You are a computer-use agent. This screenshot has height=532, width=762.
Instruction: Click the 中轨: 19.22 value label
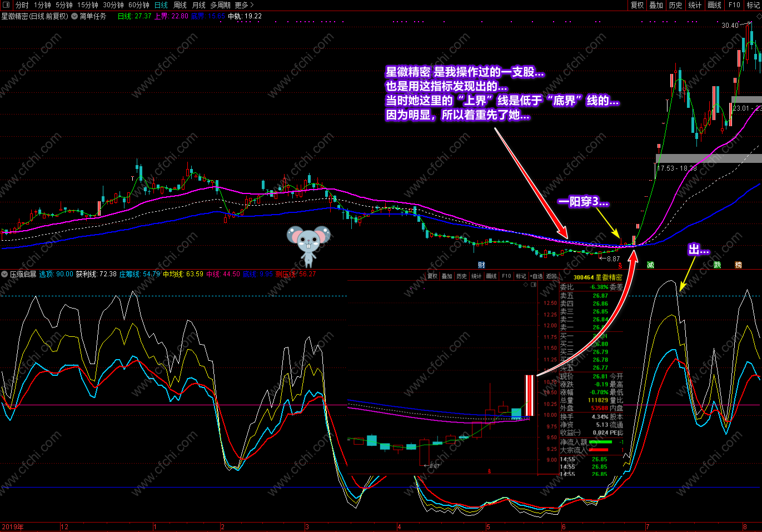click(245, 16)
